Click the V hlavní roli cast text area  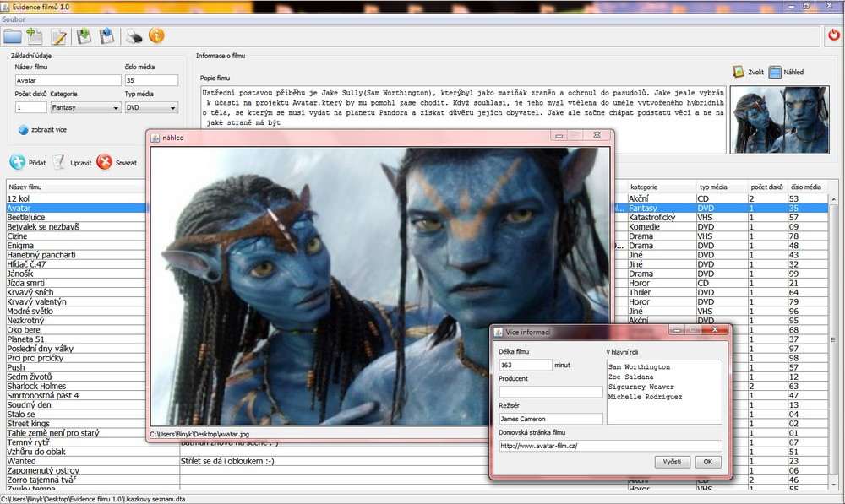[x=664, y=393]
